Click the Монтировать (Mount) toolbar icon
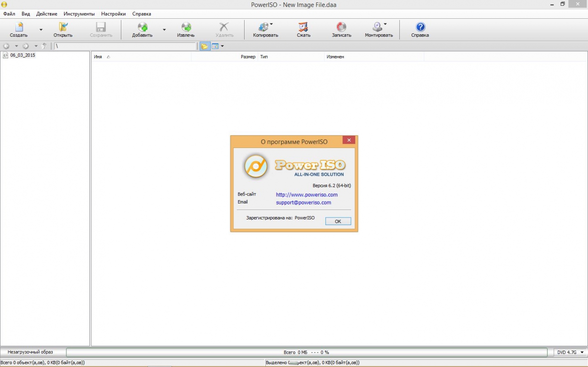The height and width of the screenshot is (367, 588). 379,30
